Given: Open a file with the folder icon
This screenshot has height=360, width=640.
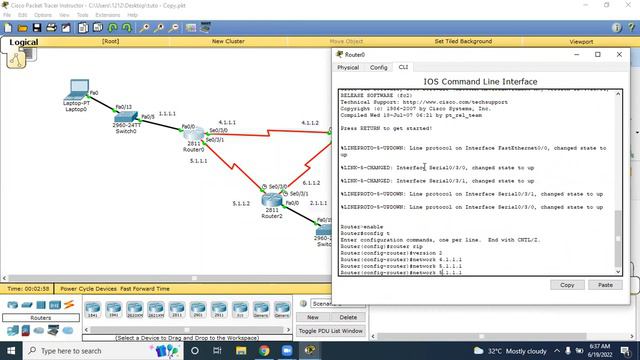Looking at the screenshot, I should coord(22,28).
